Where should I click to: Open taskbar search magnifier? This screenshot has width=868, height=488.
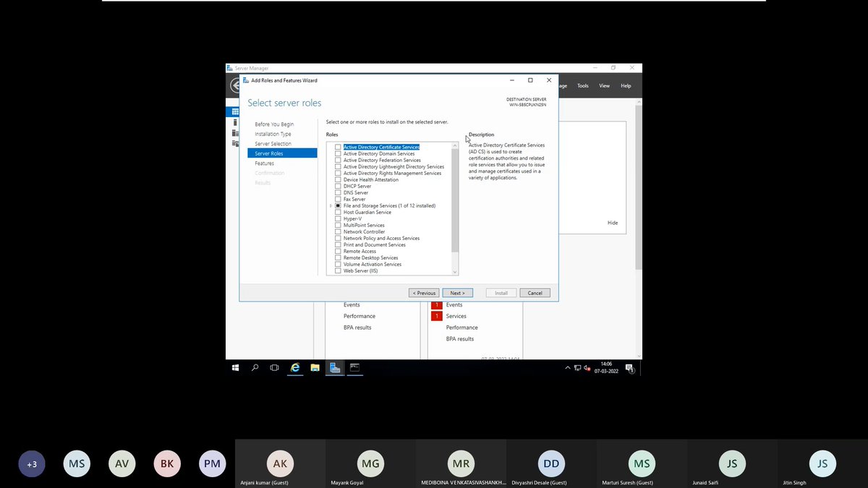[255, 367]
